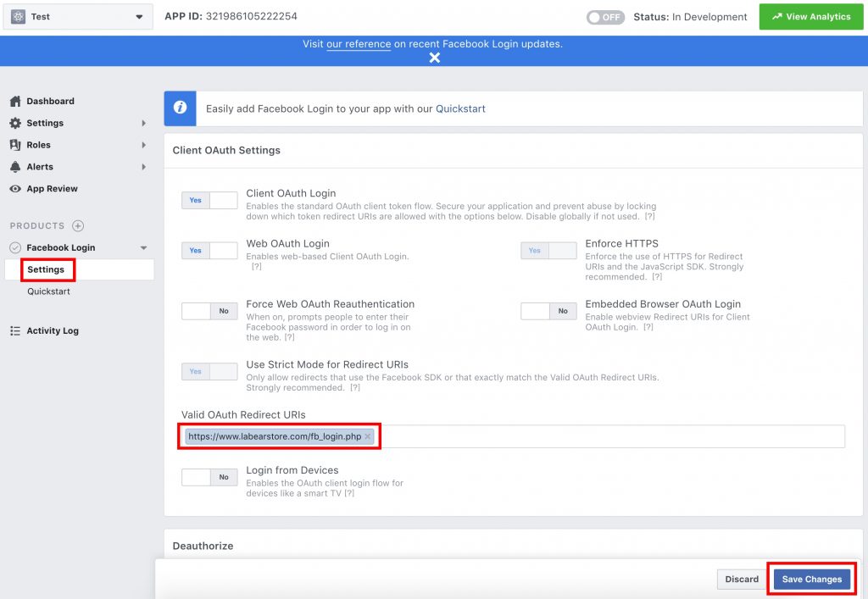Enable Force Web OAuth Reauthentication
The image size is (868, 599).
tap(209, 311)
